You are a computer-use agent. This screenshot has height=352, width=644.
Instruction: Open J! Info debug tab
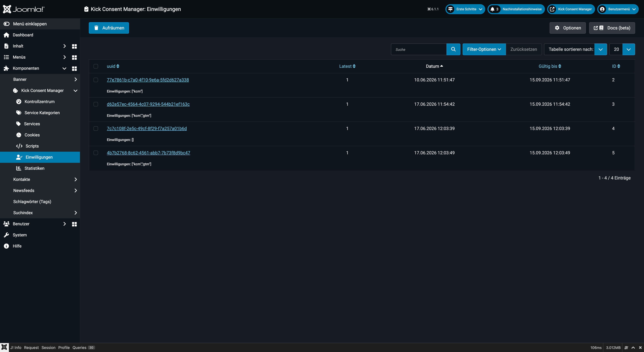click(x=16, y=348)
